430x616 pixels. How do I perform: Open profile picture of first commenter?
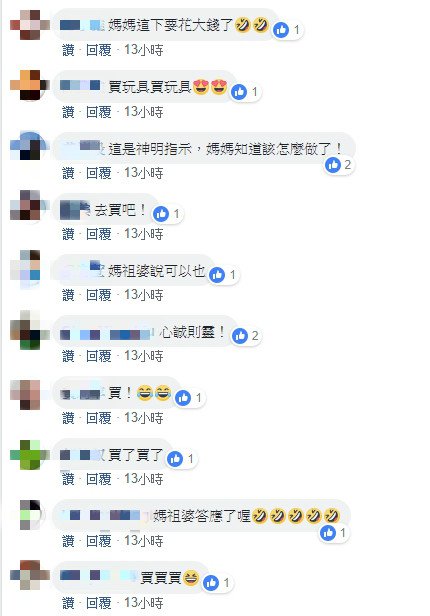click(30, 25)
